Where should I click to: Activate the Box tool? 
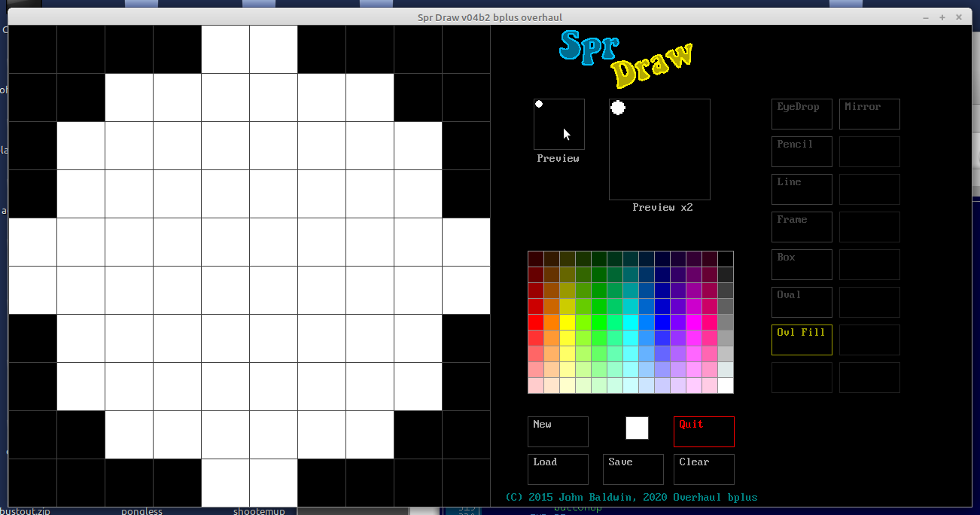tap(802, 264)
